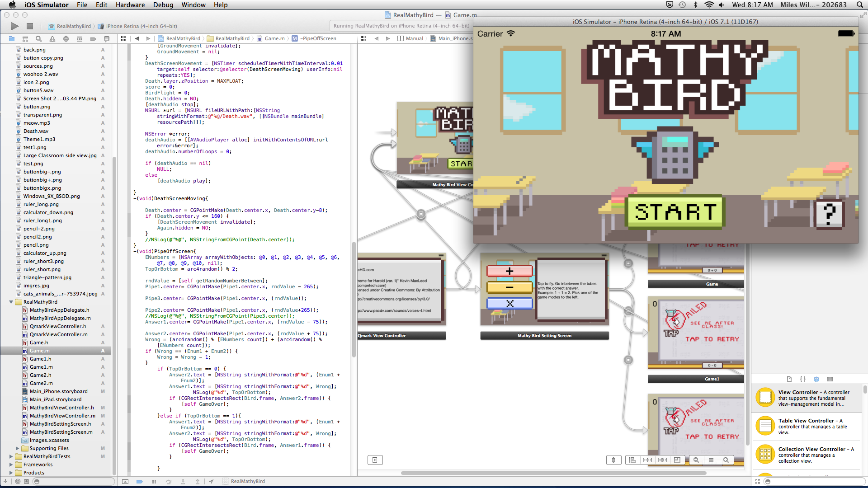Open the Debug menu
This screenshot has width=868, height=488.
pyautogui.click(x=163, y=5)
